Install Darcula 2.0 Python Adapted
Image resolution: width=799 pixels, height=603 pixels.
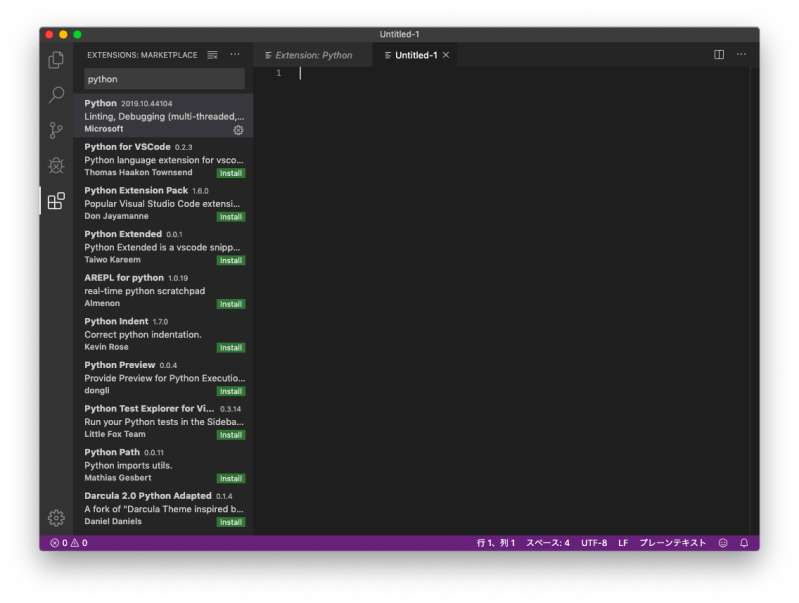click(231, 522)
